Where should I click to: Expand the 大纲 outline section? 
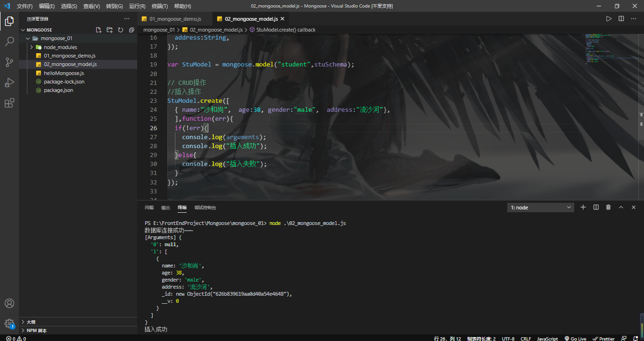[78, 322]
